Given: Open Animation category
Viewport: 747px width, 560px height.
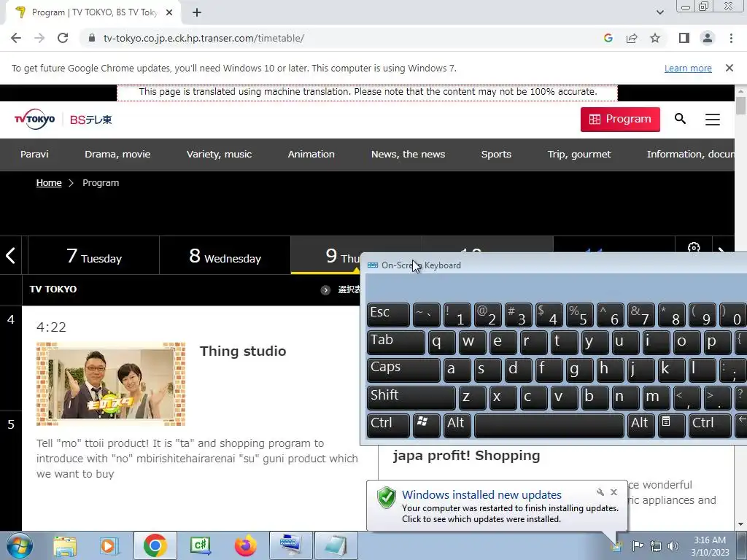Looking at the screenshot, I should point(311,155).
